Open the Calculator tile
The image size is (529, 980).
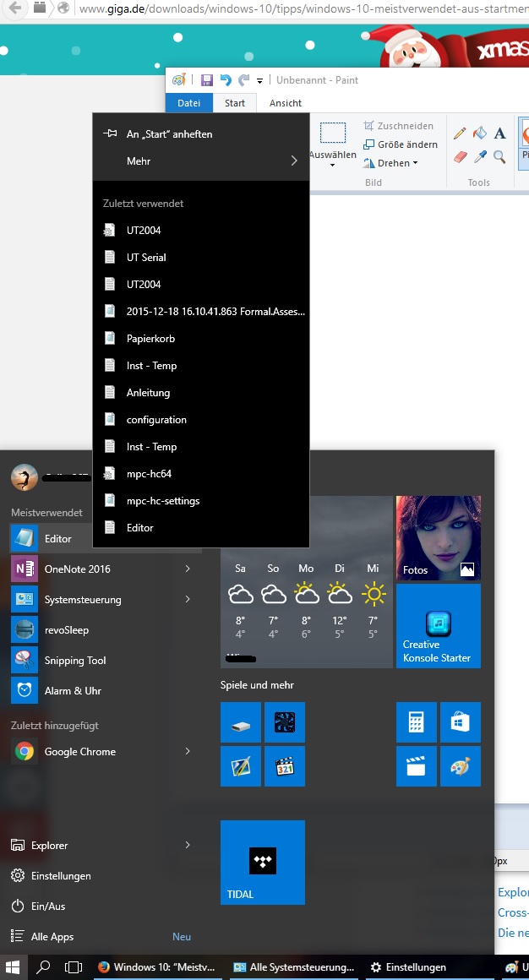[417, 721]
